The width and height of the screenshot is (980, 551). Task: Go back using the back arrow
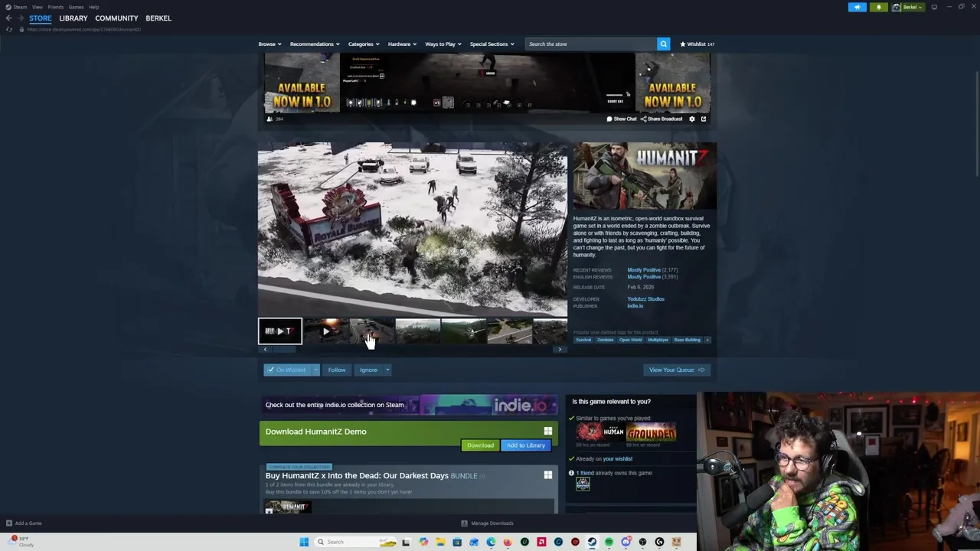pos(8,18)
